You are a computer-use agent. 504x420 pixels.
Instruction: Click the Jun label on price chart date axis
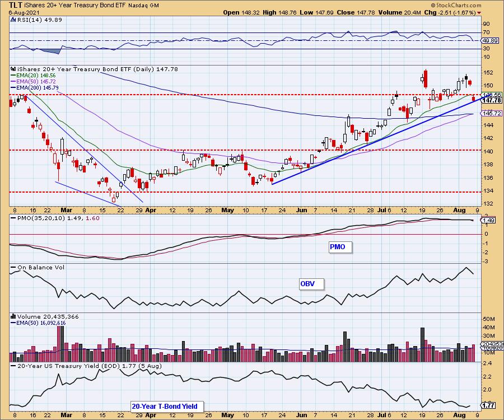click(301, 210)
